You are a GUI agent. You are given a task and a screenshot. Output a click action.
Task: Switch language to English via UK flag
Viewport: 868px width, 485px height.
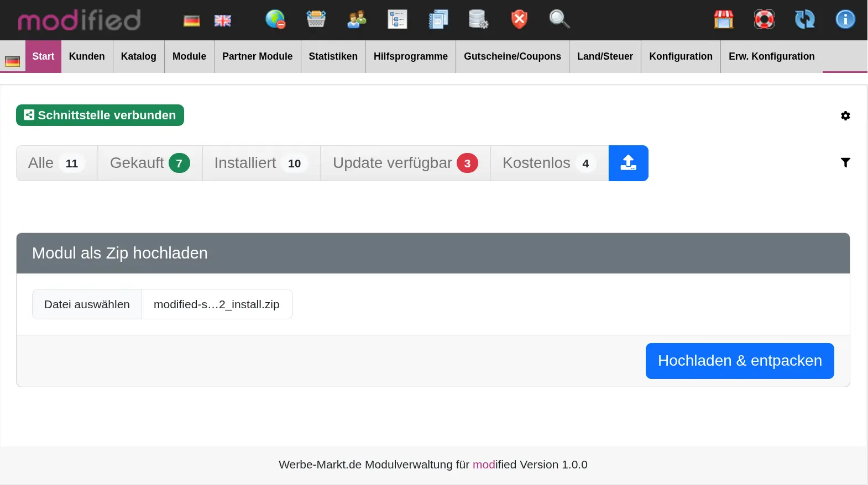(x=222, y=20)
